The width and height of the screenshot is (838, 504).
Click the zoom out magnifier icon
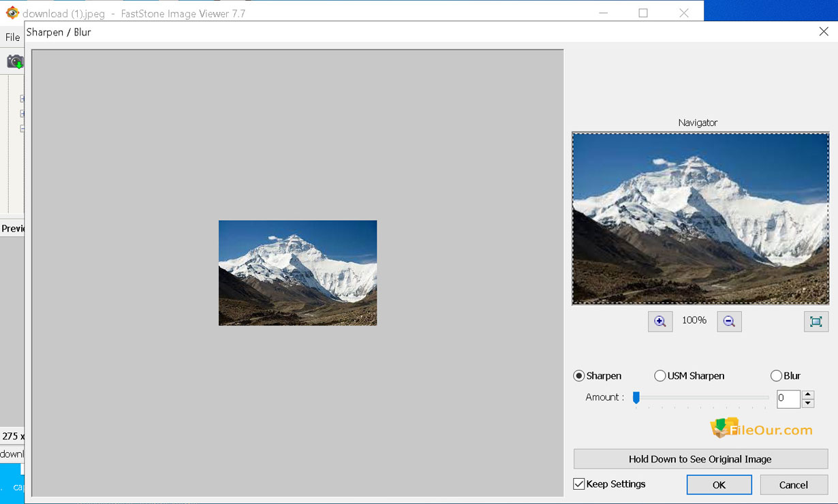pyautogui.click(x=729, y=321)
